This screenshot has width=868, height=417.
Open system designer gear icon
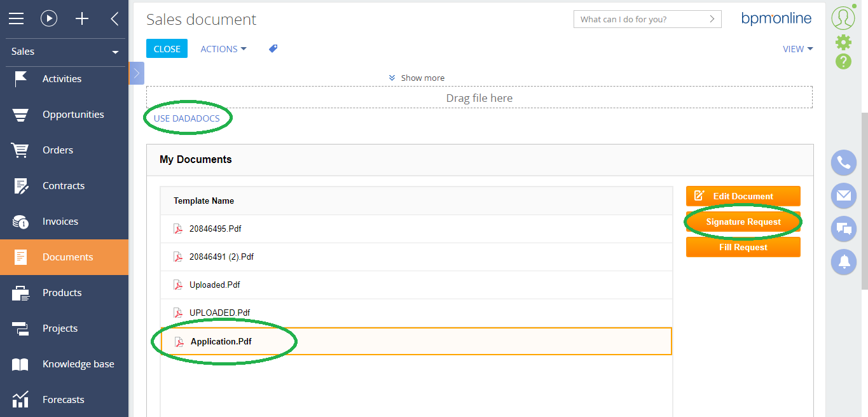pos(843,43)
